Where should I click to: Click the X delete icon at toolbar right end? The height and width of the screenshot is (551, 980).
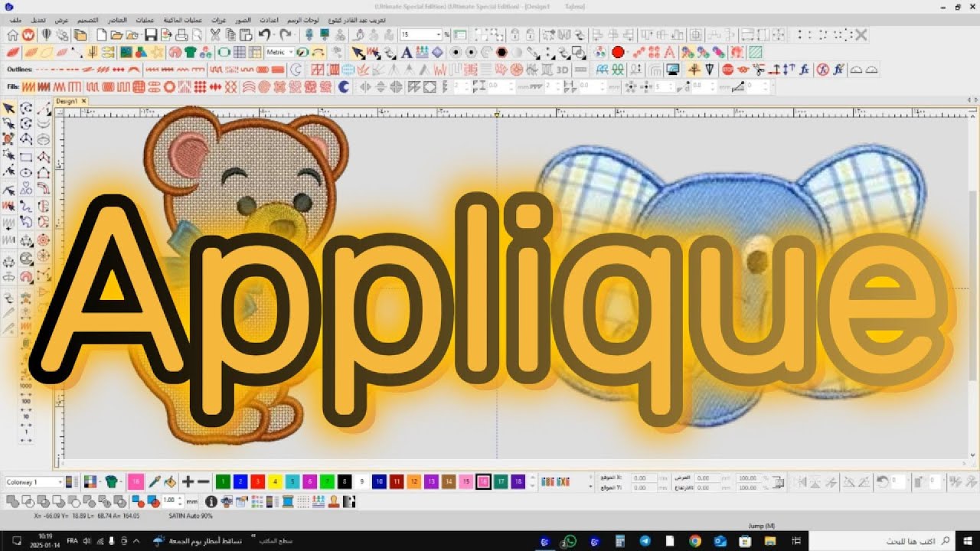coord(861,34)
